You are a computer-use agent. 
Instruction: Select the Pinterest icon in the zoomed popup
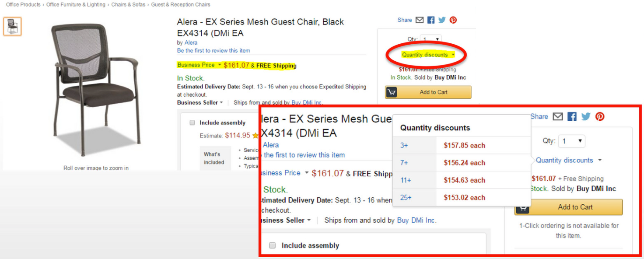pos(600,116)
